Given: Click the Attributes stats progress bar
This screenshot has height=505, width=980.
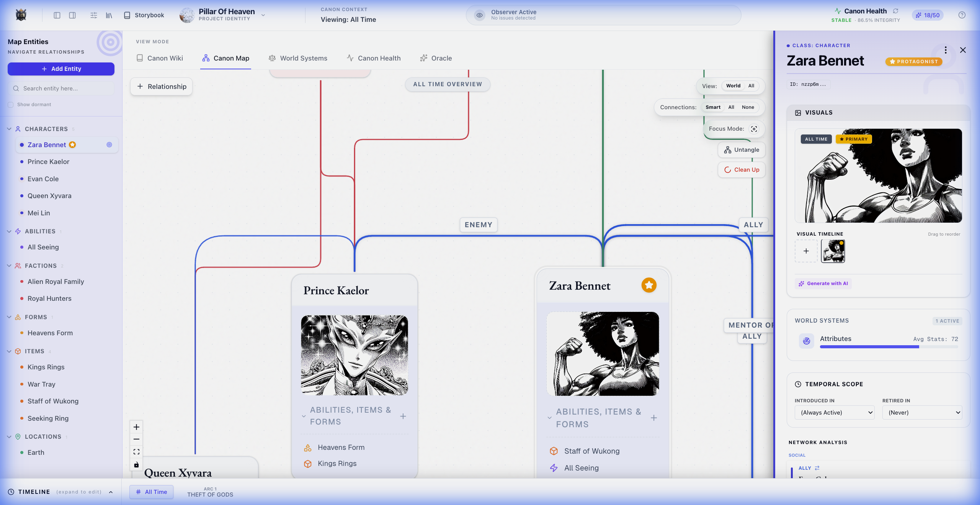Looking at the screenshot, I should pyautogui.click(x=888, y=347).
